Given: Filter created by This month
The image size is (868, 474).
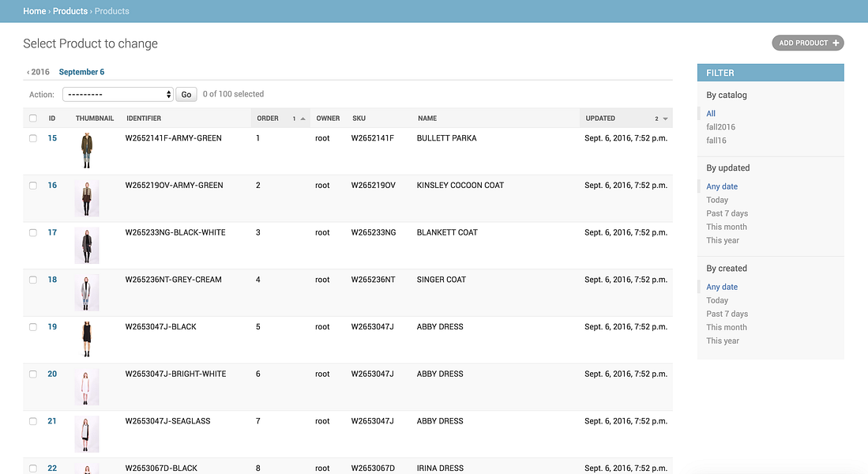Looking at the screenshot, I should click(x=726, y=327).
